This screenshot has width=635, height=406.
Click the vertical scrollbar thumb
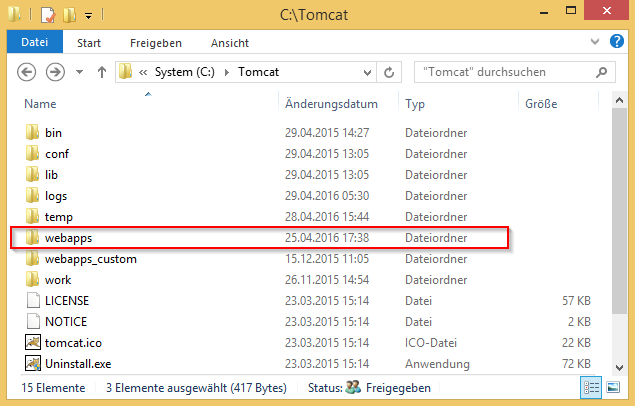[x=619, y=210]
